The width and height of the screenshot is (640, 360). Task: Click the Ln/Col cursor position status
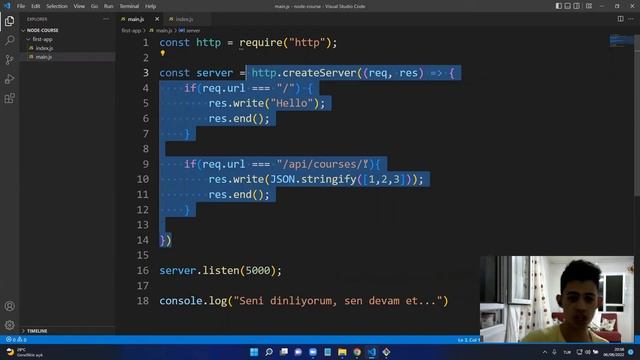point(468,340)
